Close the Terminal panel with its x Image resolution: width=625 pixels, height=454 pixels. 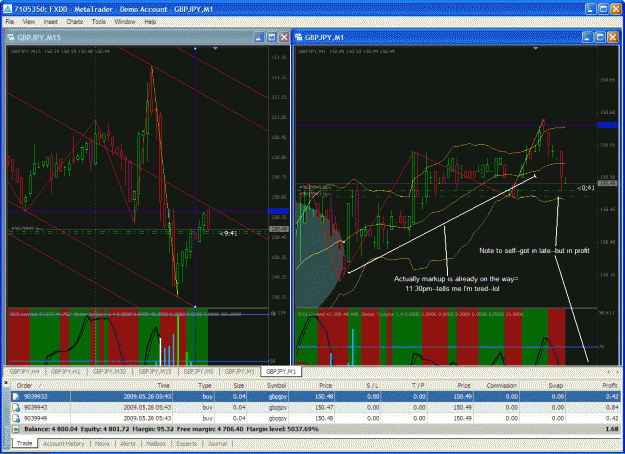click(x=6, y=383)
